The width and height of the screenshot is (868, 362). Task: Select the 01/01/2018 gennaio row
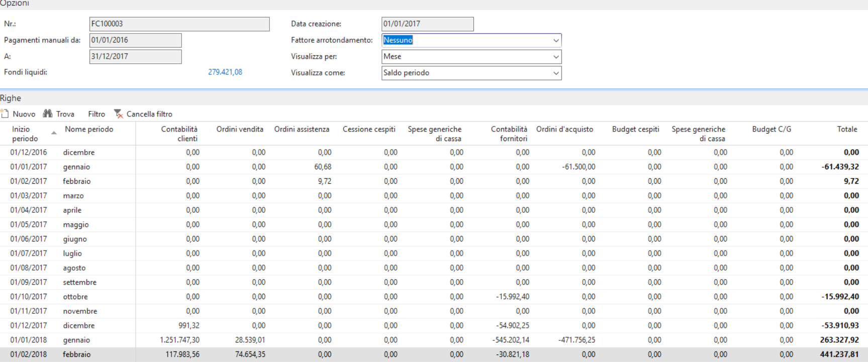[x=434, y=340]
